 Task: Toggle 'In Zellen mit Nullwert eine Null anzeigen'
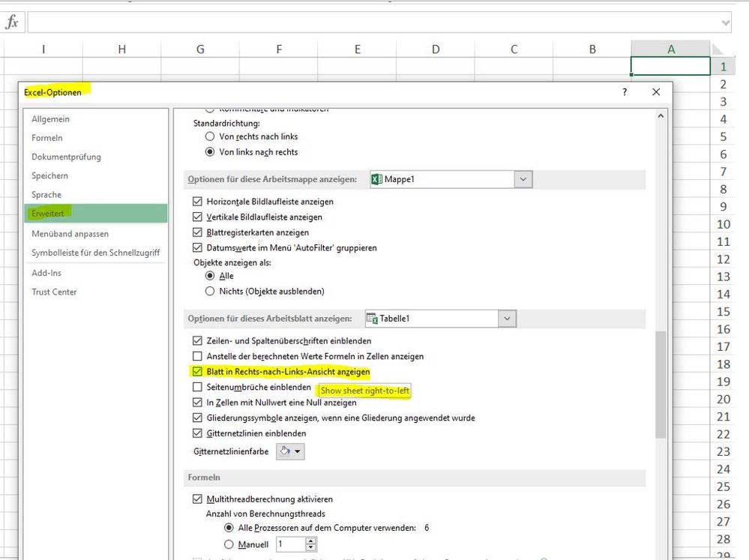197,403
